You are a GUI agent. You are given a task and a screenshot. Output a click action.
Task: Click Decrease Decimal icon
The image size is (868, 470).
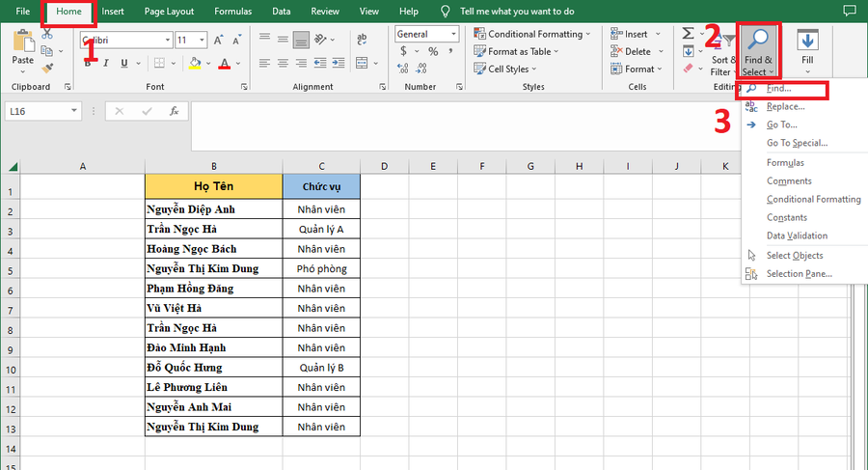(x=421, y=69)
